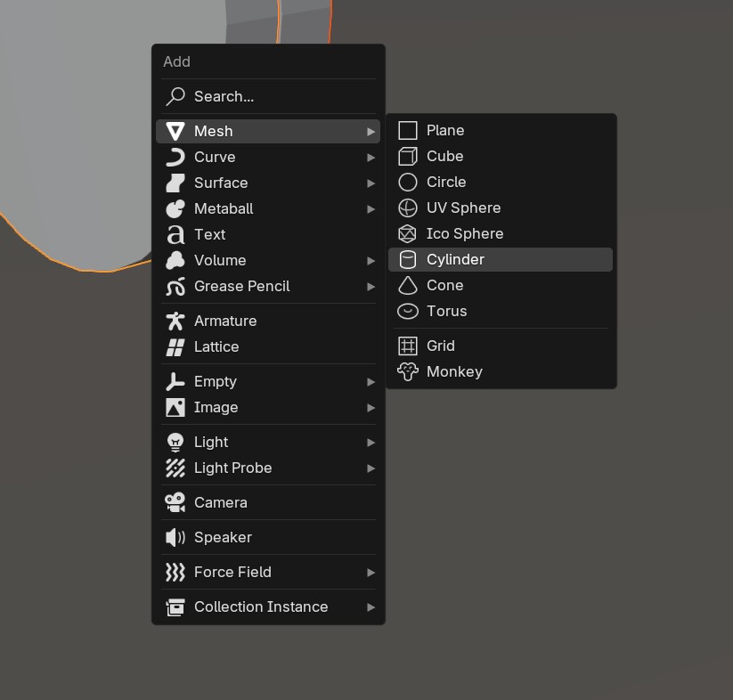
Task: Click the Empty axes icon
Action: coord(175,382)
